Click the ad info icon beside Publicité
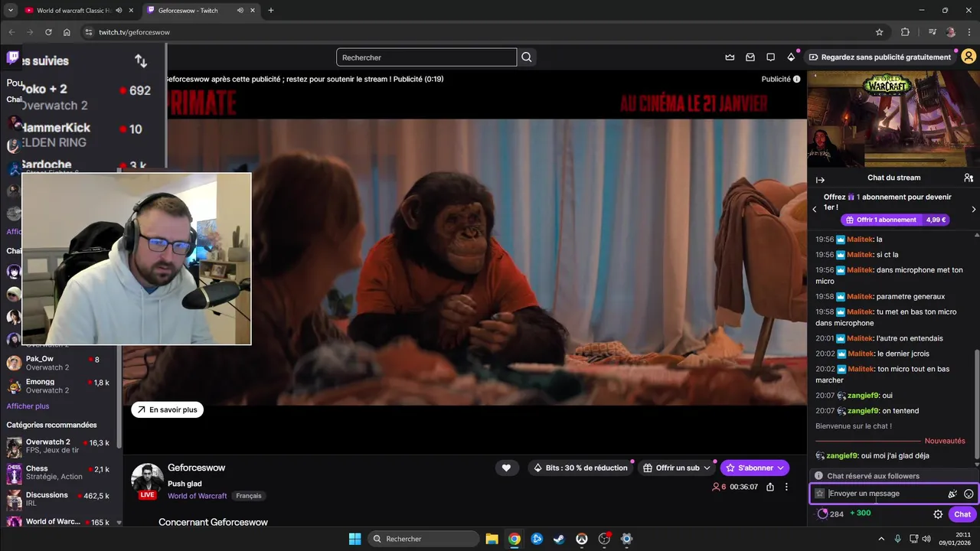980x551 pixels. 796,79
